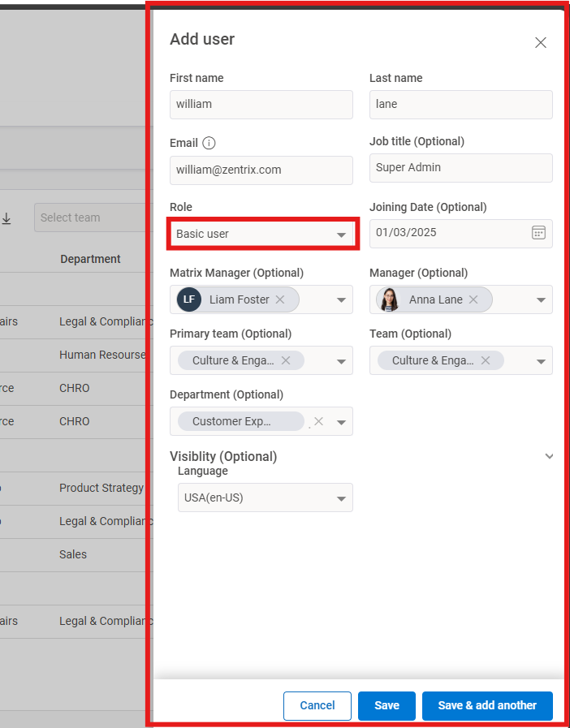The height and width of the screenshot is (728, 570).
Task: Open the Role dropdown
Action: click(x=261, y=234)
